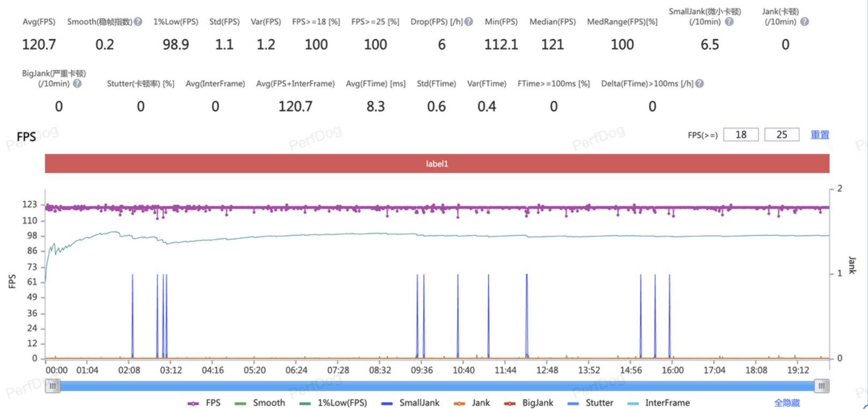Viewport: 868px width, 409px height.
Task: Toggle Jank series in legend
Action: 472,403
